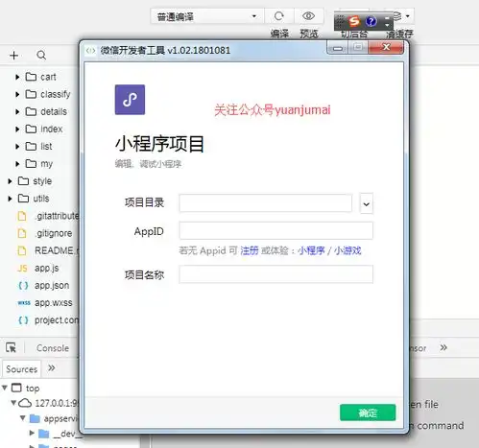This screenshot has height=448, width=479.
Task: Expand the index folder
Action: [17, 129]
